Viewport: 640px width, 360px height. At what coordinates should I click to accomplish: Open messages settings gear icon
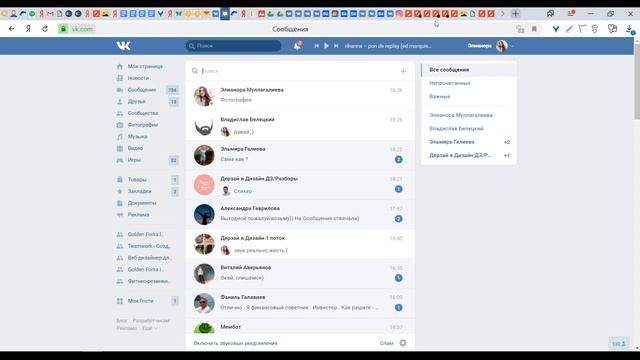(x=403, y=343)
